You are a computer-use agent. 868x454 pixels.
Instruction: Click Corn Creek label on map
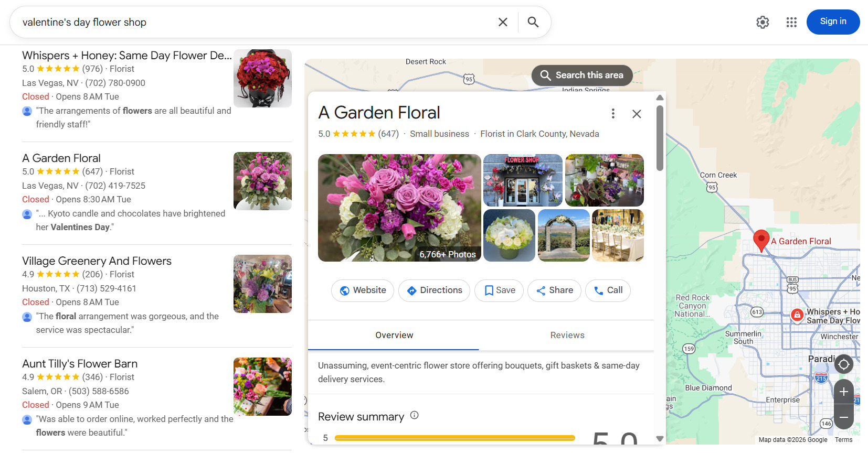(718, 175)
